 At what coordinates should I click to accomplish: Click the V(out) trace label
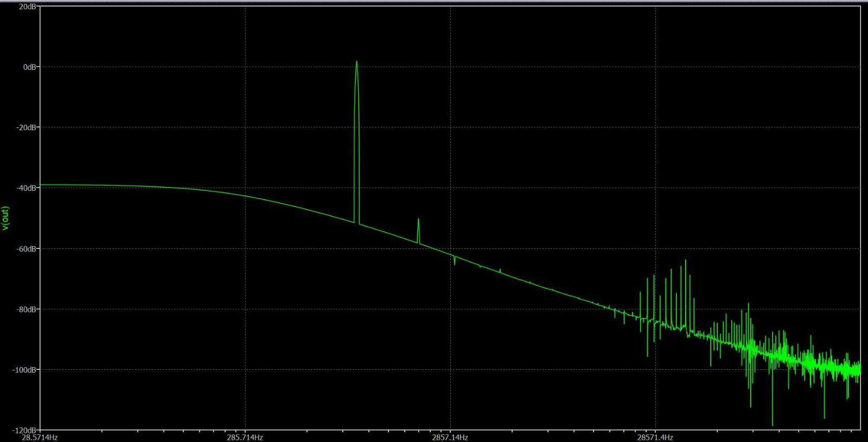(x=5, y=218)
